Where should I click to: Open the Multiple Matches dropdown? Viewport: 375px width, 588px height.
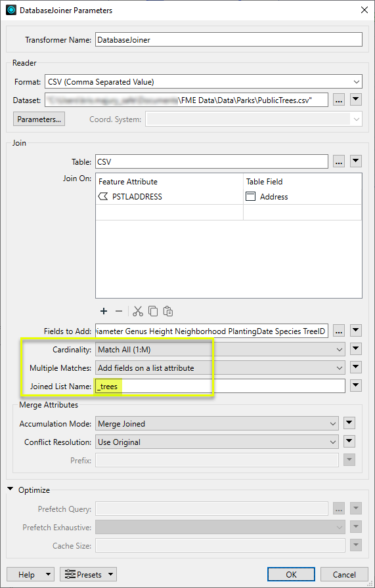coord(221,368)
